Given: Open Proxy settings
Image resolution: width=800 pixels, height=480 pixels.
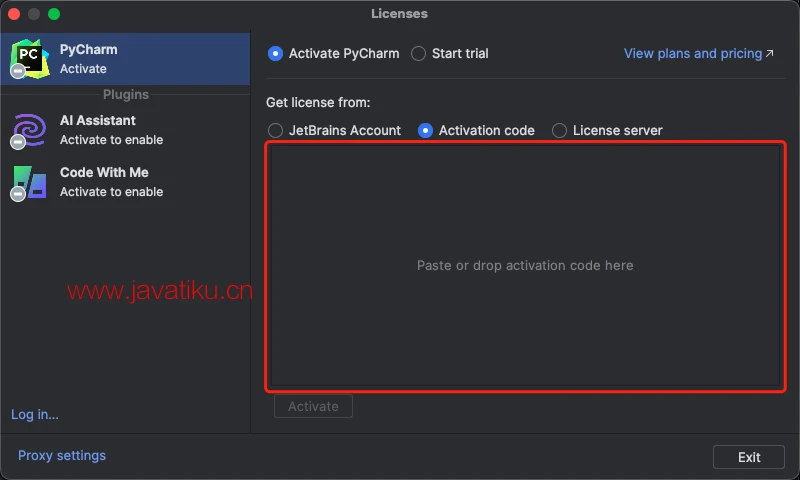Looking at the screenshot, I should [x=62, y=456].
